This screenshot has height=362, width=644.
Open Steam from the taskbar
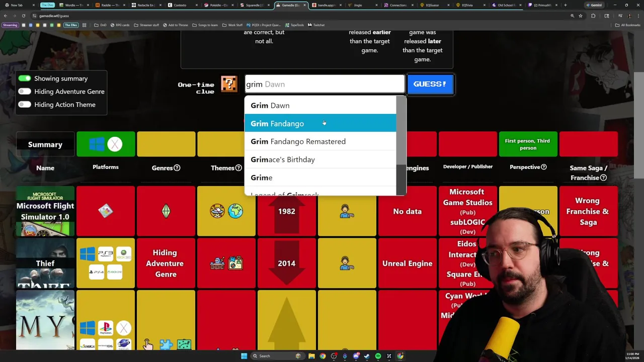(367, 356)
